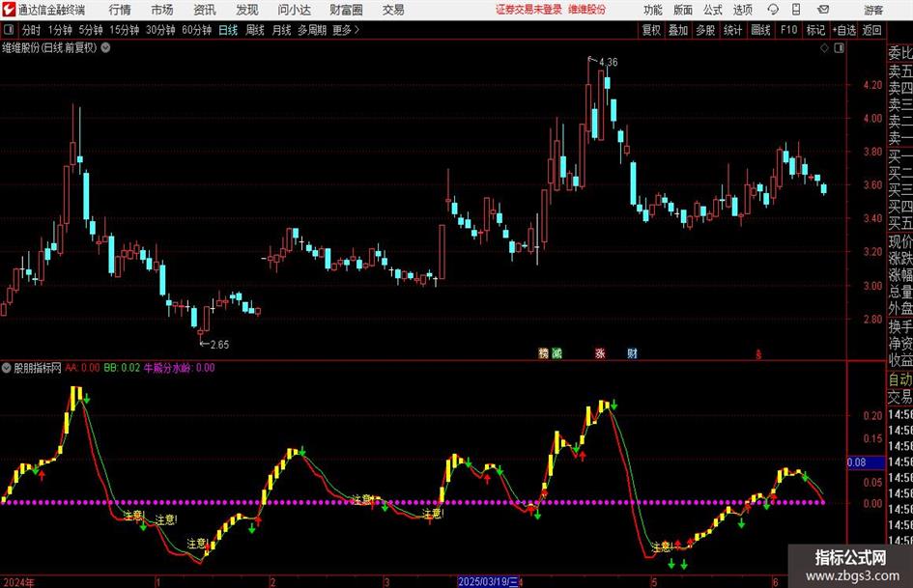Click the 叠加 toolbar button
The width and height of the screenshot is (913, 588).
678,30
